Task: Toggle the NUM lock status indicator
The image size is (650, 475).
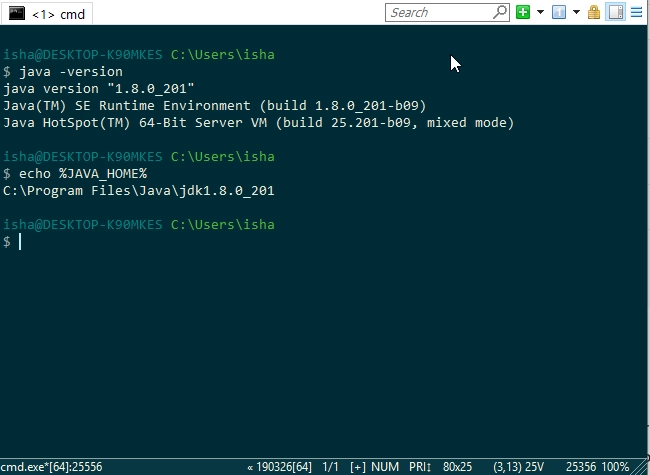Action: coord(385,467)
